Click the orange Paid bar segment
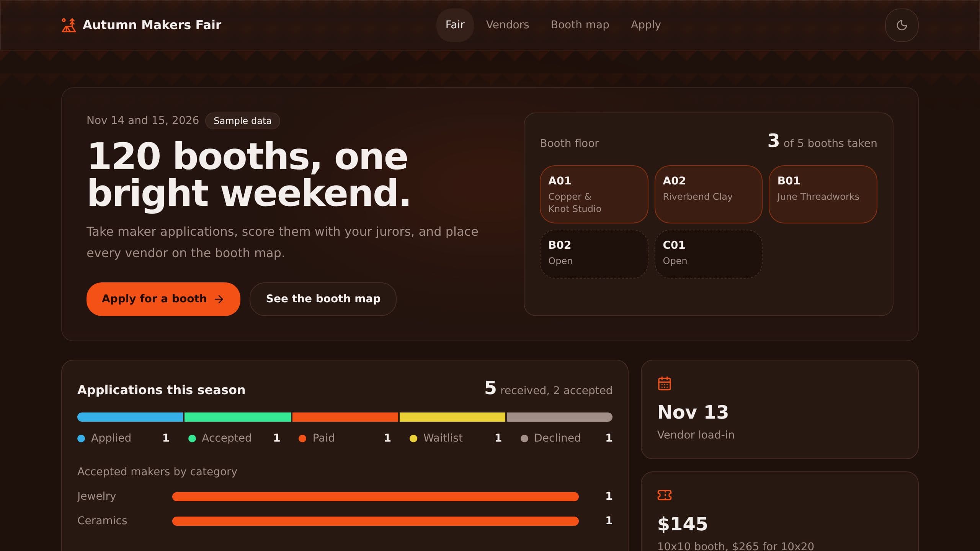The height and width of the screenshot is (551, 980). [345, 417]
